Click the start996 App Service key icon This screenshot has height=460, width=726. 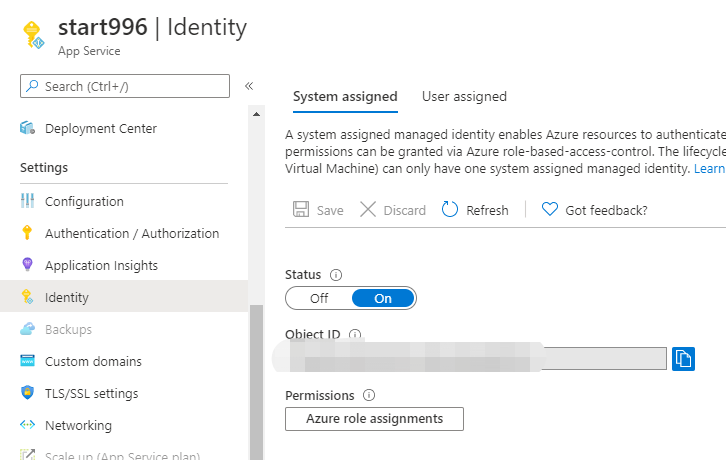(x=34, y=34)
